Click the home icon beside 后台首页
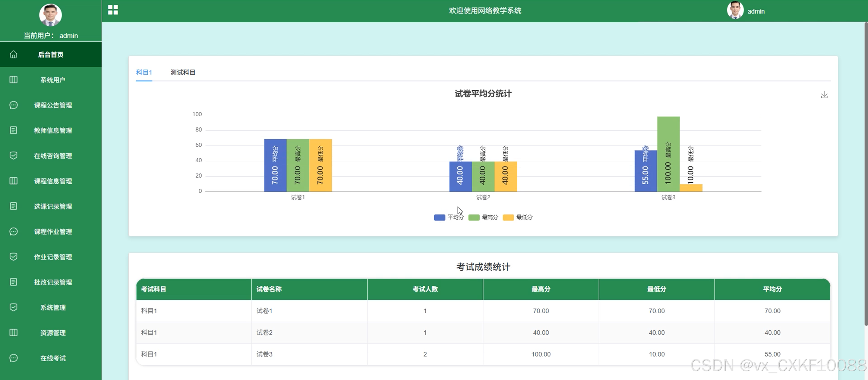 [14, 55]
